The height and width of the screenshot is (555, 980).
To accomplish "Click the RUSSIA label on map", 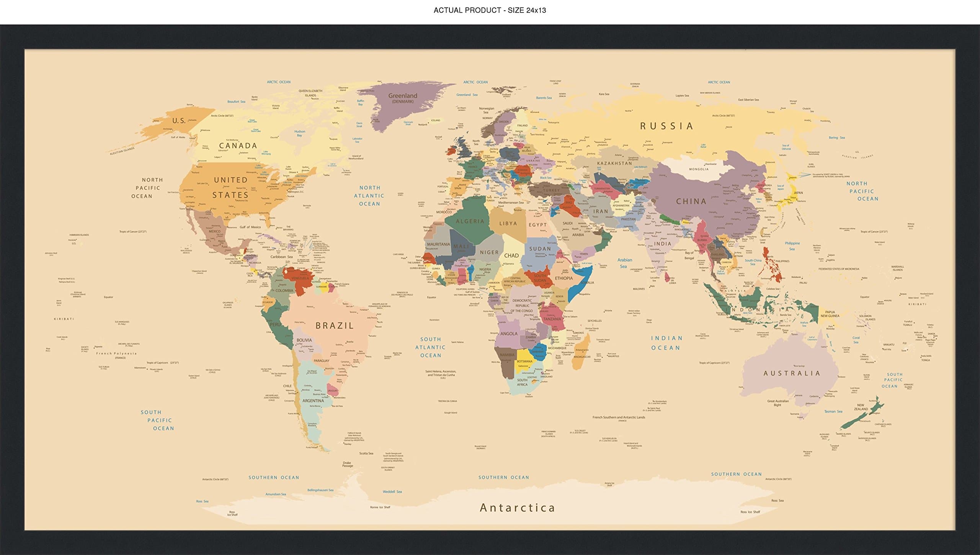I will 666,126.
